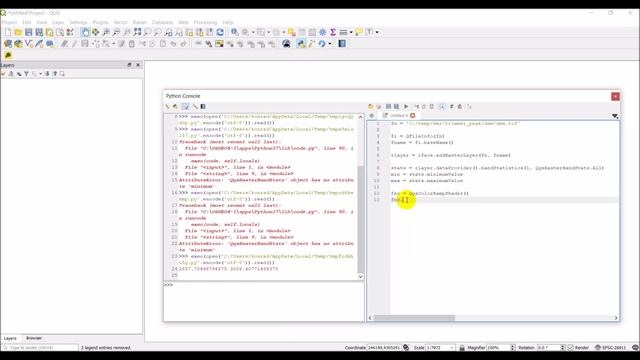The image size is (640, 360).
Task: Select the Zoom Out magnifier tool
Action: click(x=116, y=32)
